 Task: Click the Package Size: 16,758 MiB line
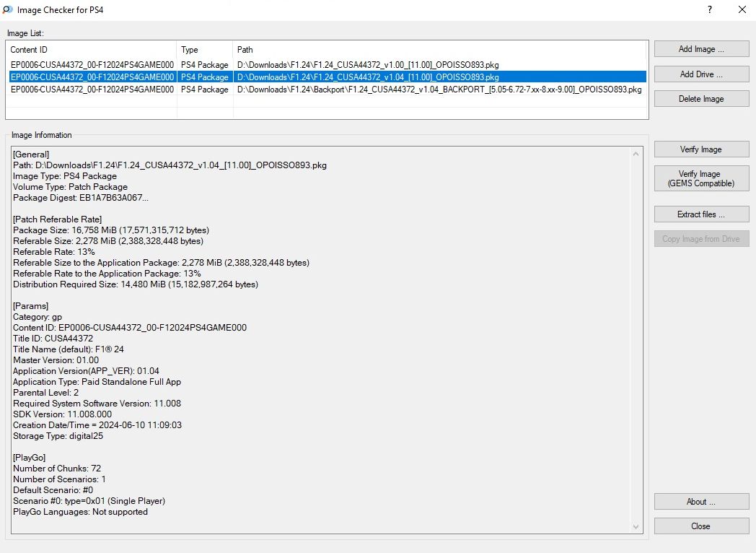(x=111, y=230)
